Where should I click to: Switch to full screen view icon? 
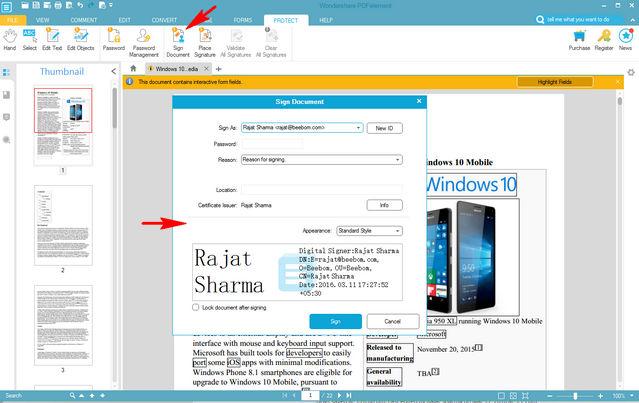525,396
